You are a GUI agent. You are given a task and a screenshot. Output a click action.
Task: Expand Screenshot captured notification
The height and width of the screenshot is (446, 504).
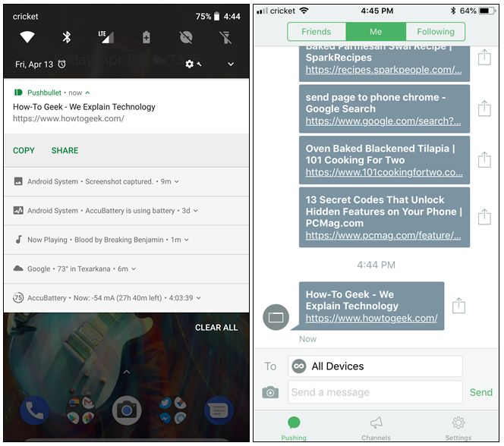[x=177, y=182]
